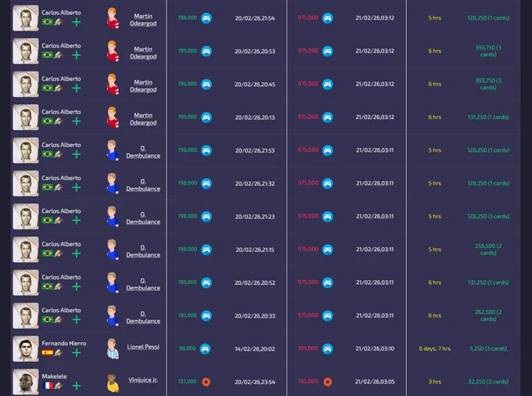Click controller icon next to 105,000 price
This screenshot has width=532, height=396.
[327, 348]
